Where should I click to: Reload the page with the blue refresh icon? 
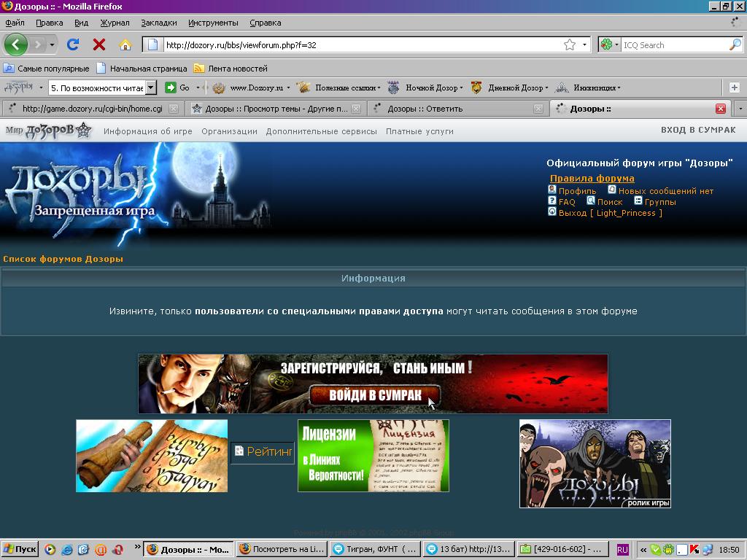tap(73, 44)
